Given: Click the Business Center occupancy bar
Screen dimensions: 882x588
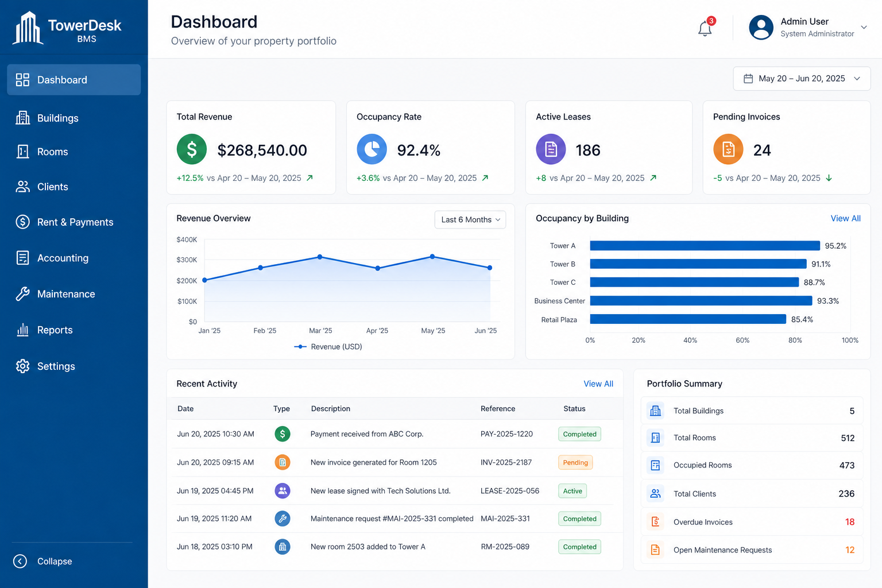Looking at the screenshot, I should 701,301.
